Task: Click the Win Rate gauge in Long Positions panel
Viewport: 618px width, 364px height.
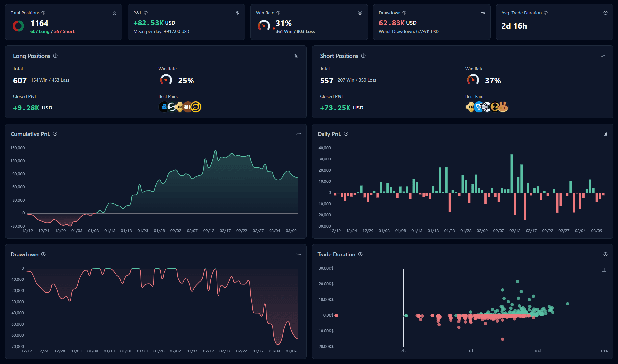Action: [x=166, y=79]
